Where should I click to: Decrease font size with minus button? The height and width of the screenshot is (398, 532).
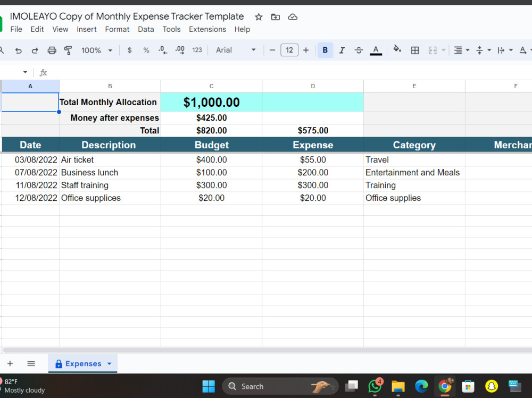(x=272, y=50)
